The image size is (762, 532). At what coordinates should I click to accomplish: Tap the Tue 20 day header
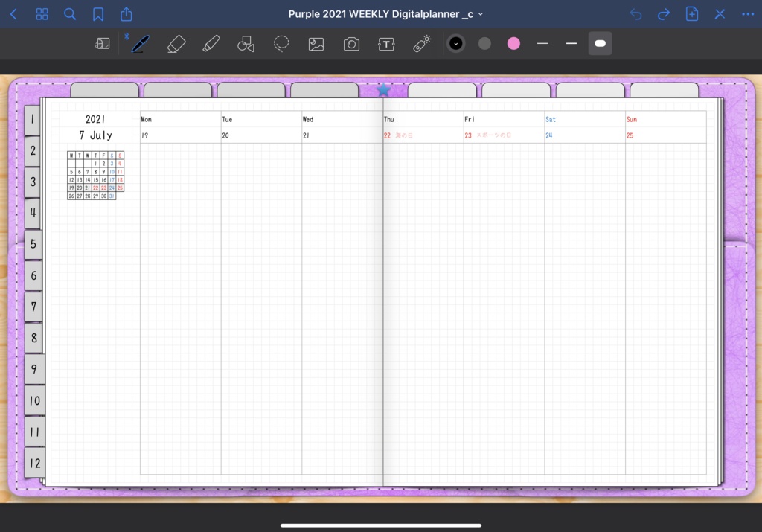[x=261, y=127]
